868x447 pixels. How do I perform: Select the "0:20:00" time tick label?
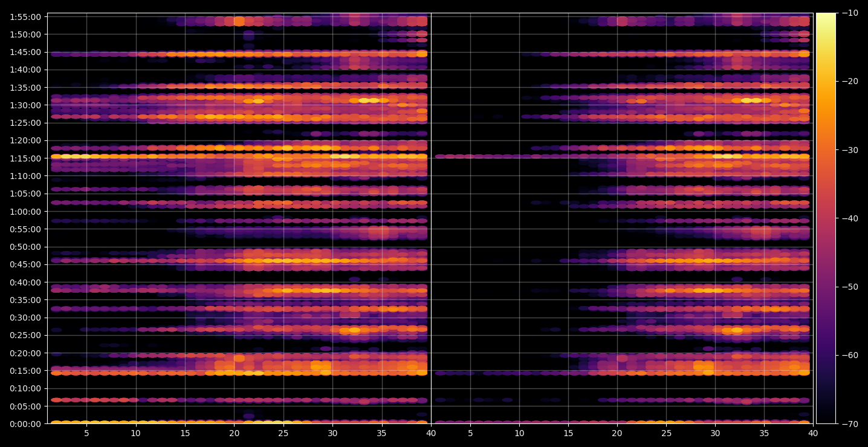point(26,353)
